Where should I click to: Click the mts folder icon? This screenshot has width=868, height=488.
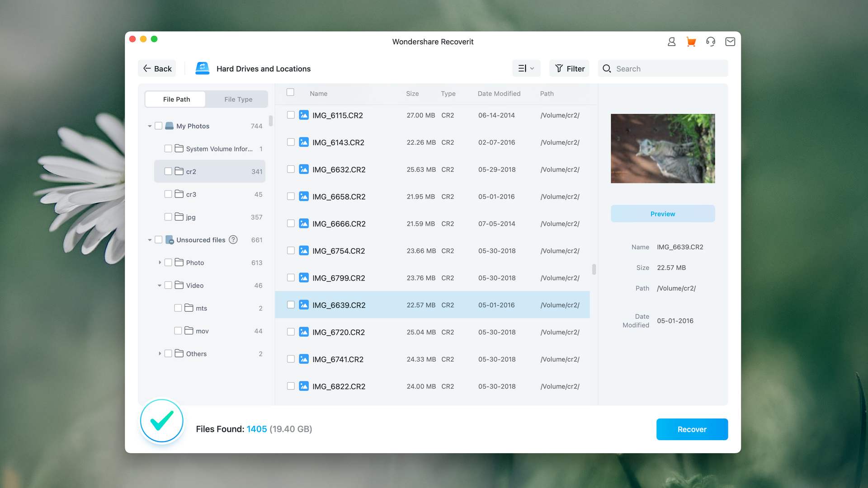pyautogui.click(x=189, y=308)
